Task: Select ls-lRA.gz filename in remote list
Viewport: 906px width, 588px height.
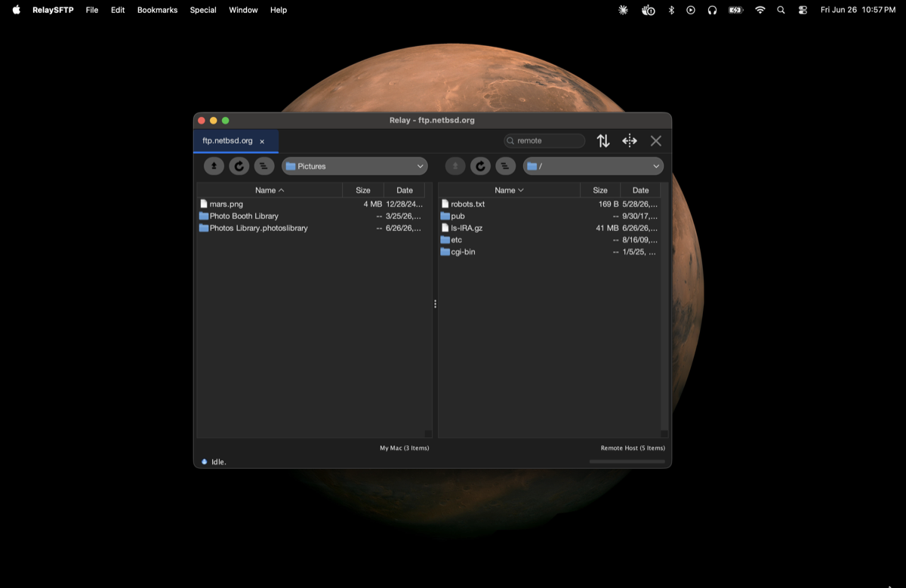Action: pyautogui.click(x=467, y=228)
